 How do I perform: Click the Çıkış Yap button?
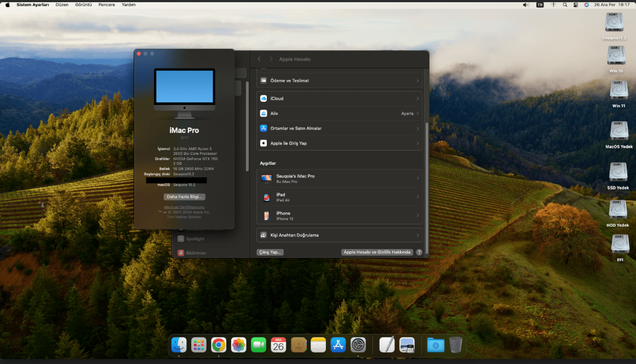(x=270, y=252)
